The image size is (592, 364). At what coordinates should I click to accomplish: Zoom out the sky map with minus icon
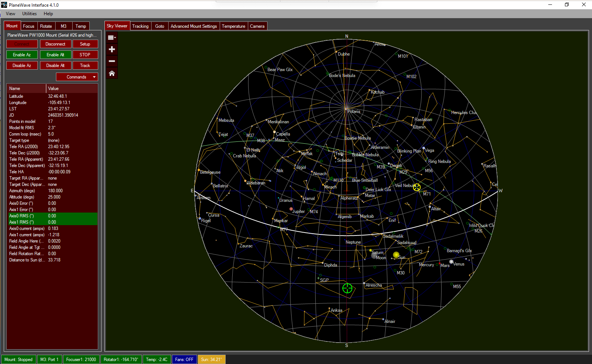click(x=112, y=61)
